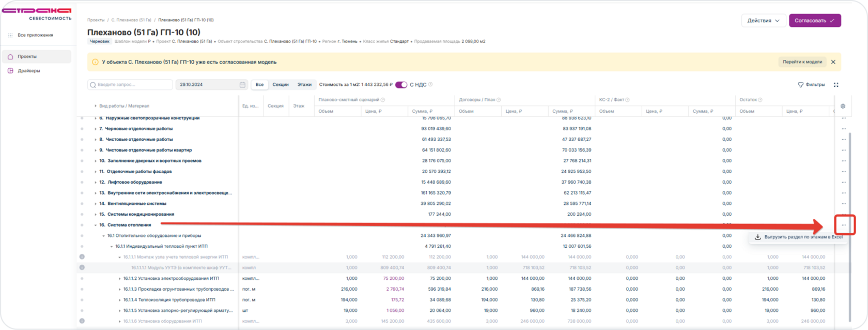The image size is (868, 330).
Task: Click the Ед. из... column header
Action: [x=251, y=106]
